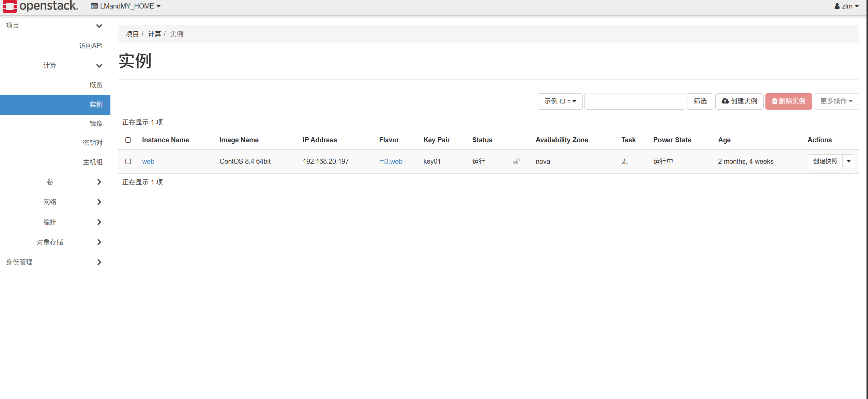Click the OpenStack logo
The image size is (868, 399).
coord(41,6)
